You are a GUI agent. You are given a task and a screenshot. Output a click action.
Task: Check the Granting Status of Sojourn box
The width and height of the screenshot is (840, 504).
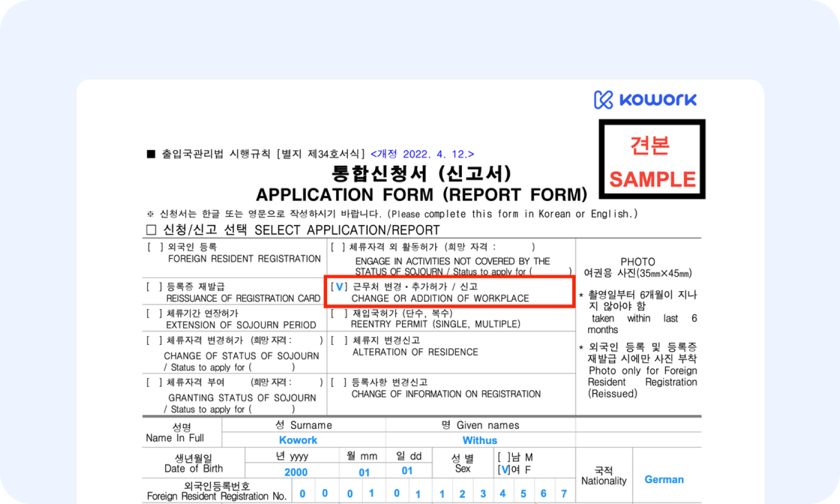click(154, 382)
